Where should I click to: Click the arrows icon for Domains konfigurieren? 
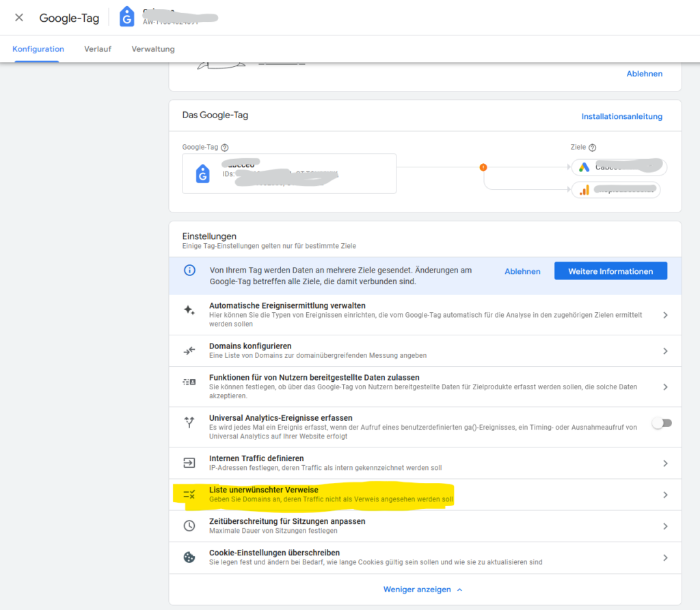tap(189, 350)
